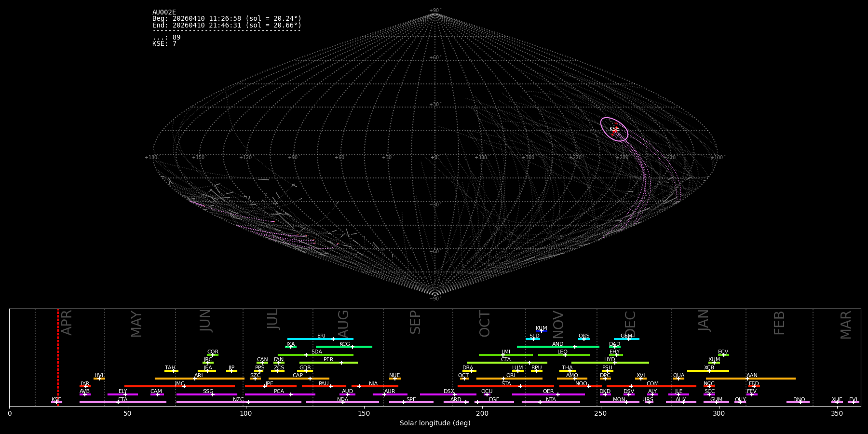
Task: Click the Beg: 20260410 11:26:58 line
Action: 227,19
